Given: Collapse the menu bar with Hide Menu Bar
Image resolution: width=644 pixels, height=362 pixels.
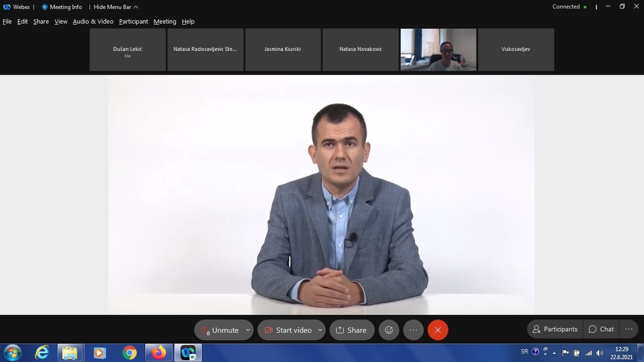Looking at the screenshot, I should [116, 7].
